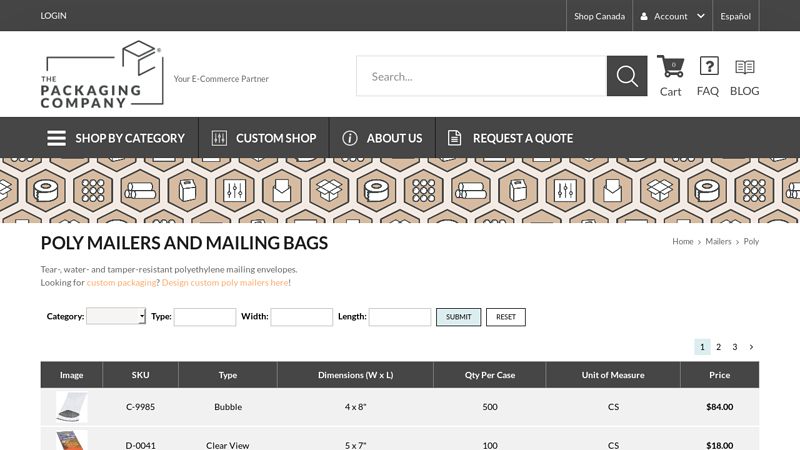Click the Dimensions (W x L) header
The image size is (800, 450).
point(356,375)
